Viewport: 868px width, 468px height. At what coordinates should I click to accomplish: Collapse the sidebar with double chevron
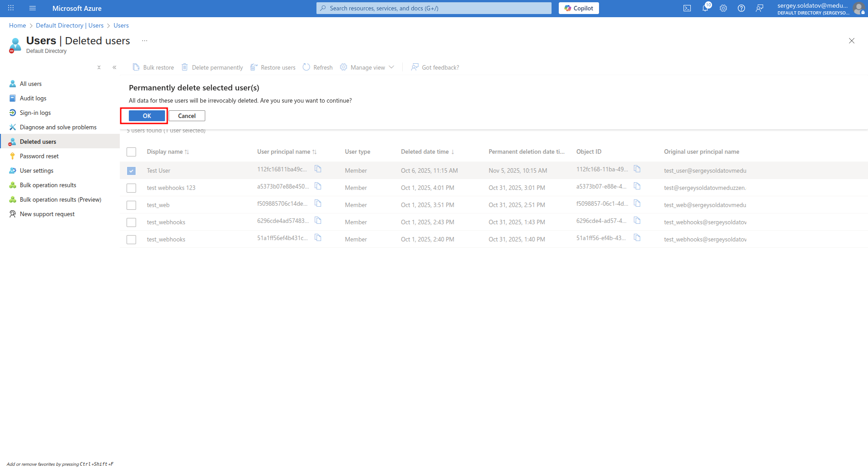(x=114, y=67)
